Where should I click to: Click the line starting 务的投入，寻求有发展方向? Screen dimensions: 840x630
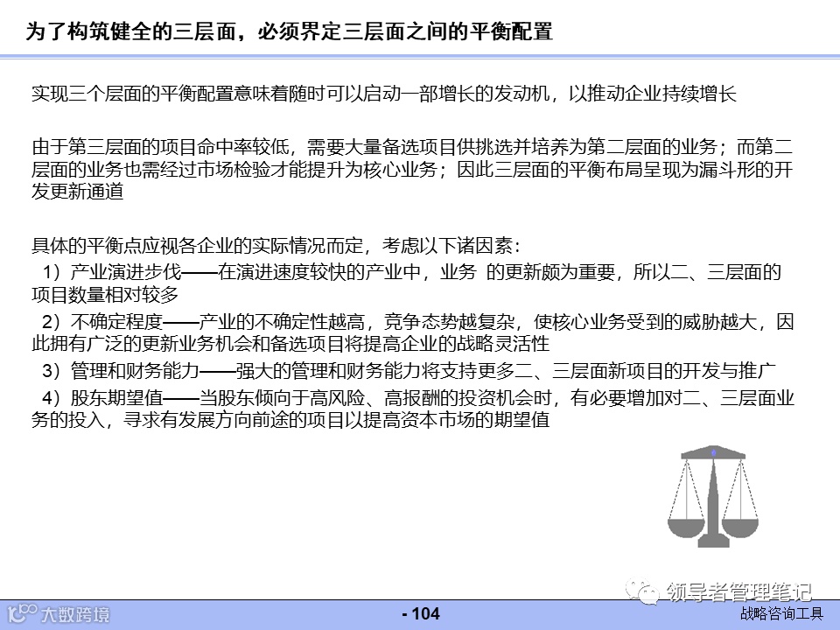pyautogui.click(x=290, y=419)
